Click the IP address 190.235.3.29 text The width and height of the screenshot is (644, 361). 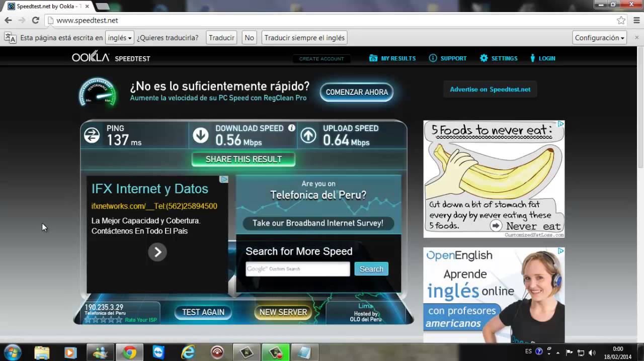pos(104,307)
